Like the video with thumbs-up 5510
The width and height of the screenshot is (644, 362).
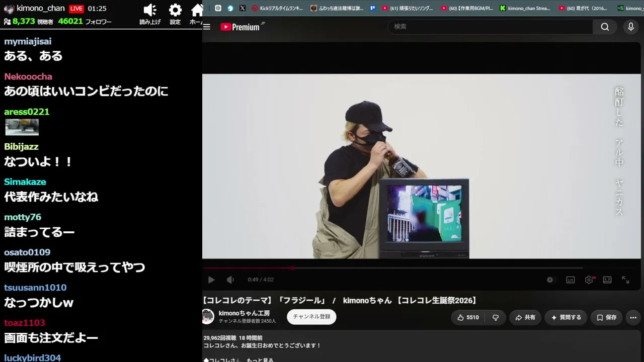click(468, 317)
